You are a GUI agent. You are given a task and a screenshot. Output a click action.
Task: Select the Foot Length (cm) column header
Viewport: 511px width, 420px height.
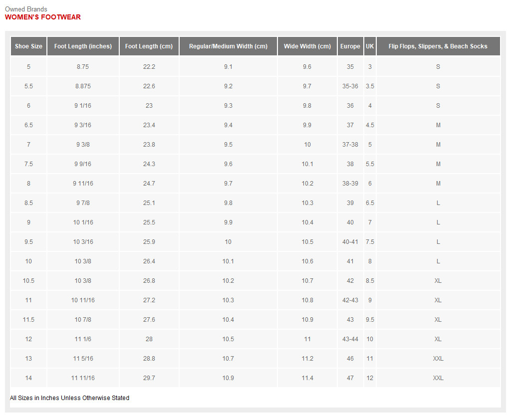(x=149, y=46)
